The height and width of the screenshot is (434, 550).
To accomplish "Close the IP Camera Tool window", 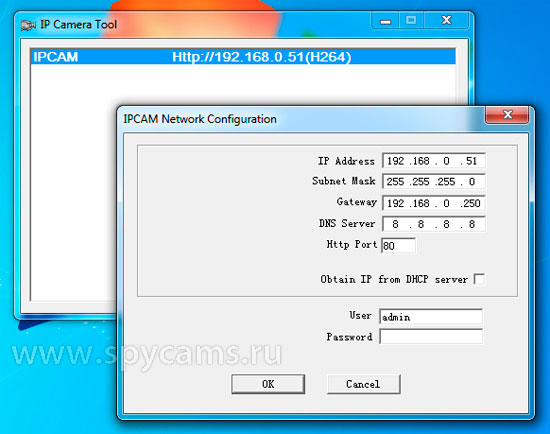I will pos(446,20).
